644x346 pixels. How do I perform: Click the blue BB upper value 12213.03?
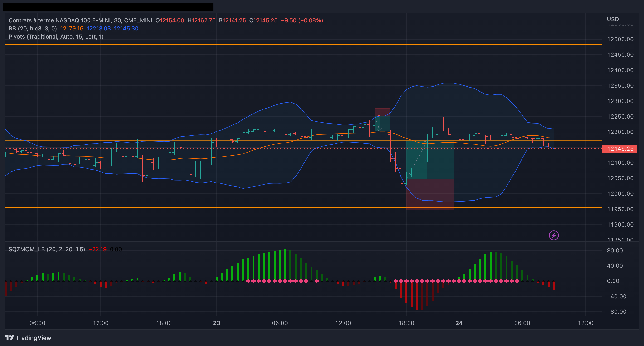click(x=98, y=29)
